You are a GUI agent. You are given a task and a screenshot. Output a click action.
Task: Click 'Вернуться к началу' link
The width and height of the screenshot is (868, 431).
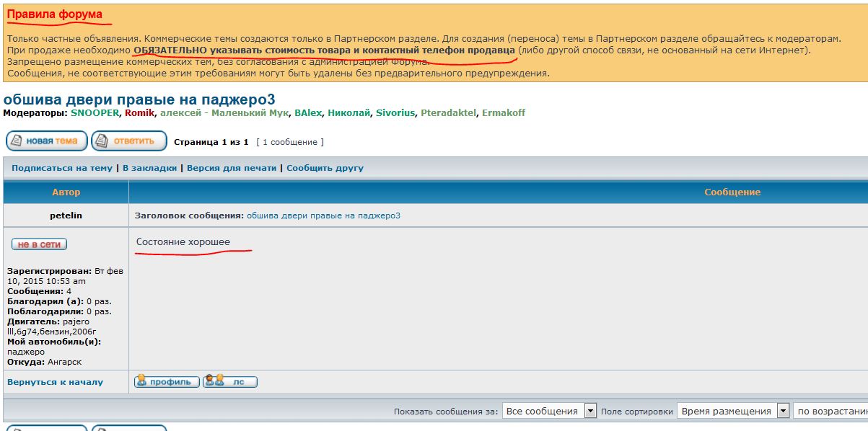[55, 382]
